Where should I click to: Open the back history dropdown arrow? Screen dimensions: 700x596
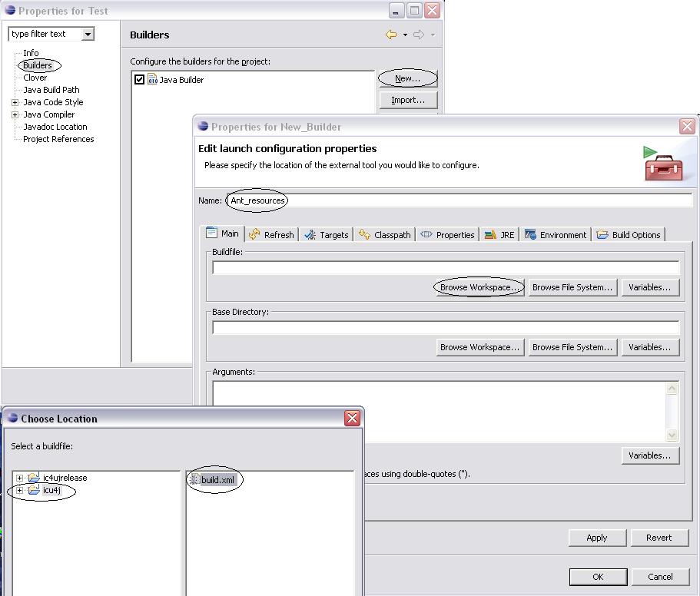coord(405,35)
